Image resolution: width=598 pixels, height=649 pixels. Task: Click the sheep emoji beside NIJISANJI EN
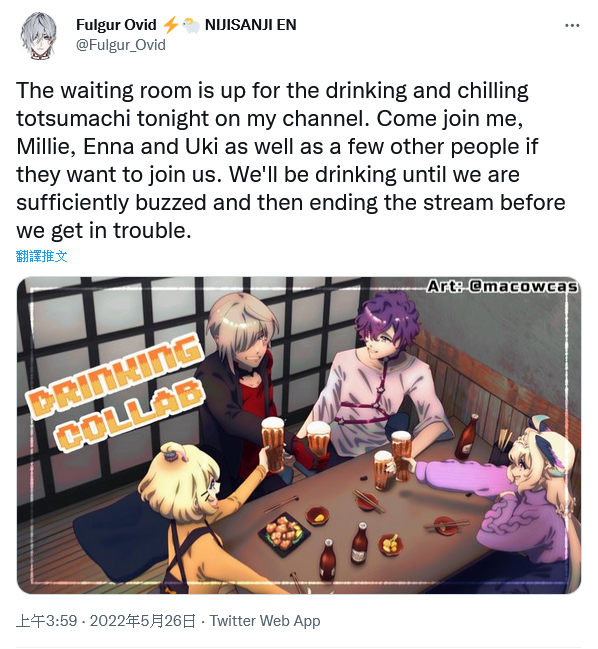191,25
